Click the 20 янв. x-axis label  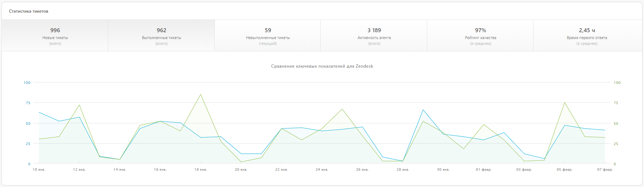point(241,169)
